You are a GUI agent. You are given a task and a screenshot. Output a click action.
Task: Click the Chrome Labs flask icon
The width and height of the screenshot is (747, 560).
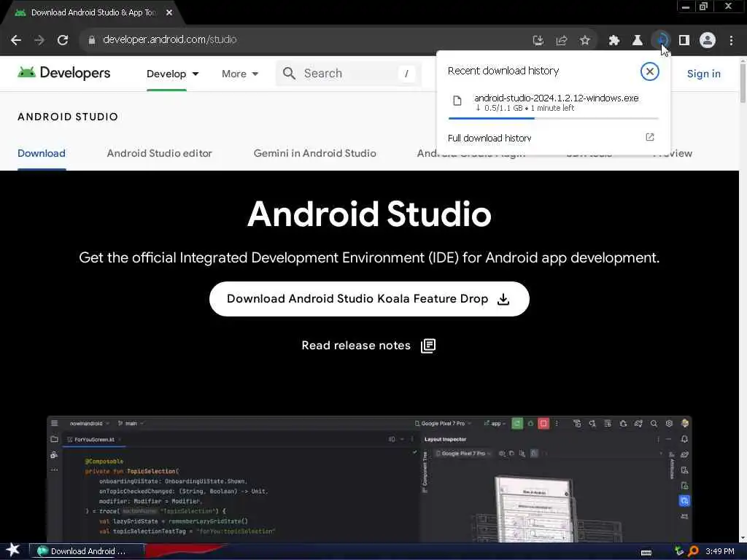point(638,41)
